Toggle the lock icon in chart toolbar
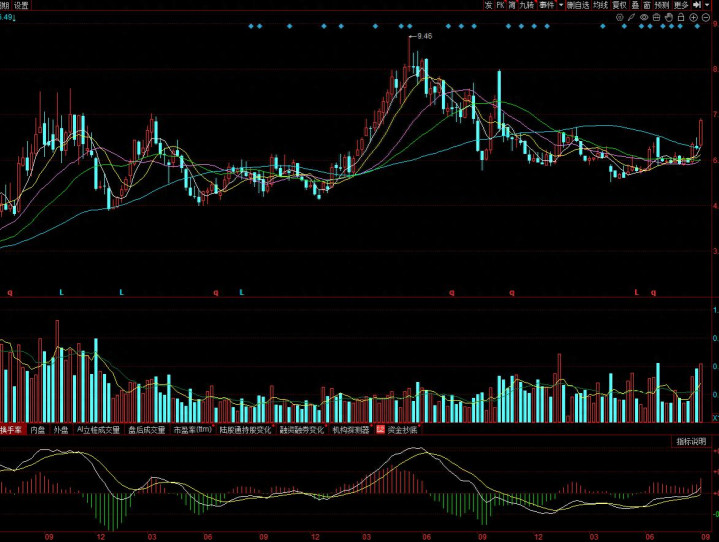The image size is (719, 542). (x=680, y=17)
